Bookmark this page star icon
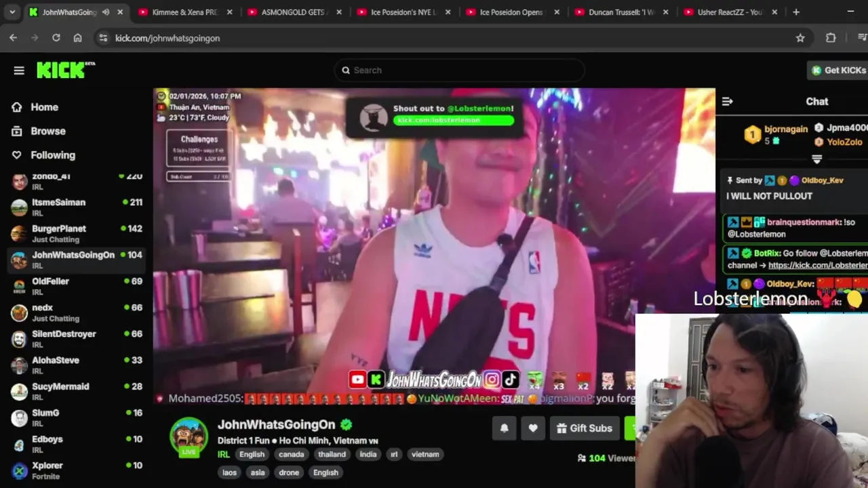Viewport: 868px width, 488px height. click(x=800, y=38)
